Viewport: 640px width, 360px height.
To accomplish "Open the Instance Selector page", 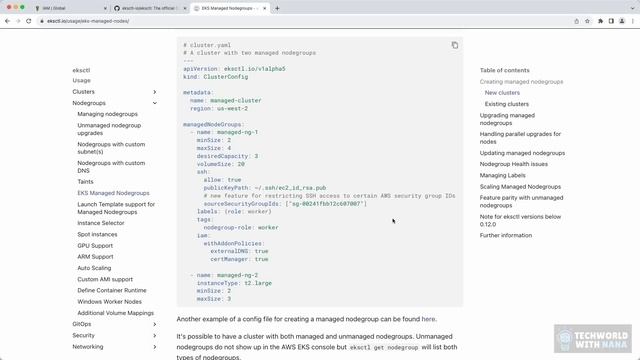I will [x=101, y=223].
